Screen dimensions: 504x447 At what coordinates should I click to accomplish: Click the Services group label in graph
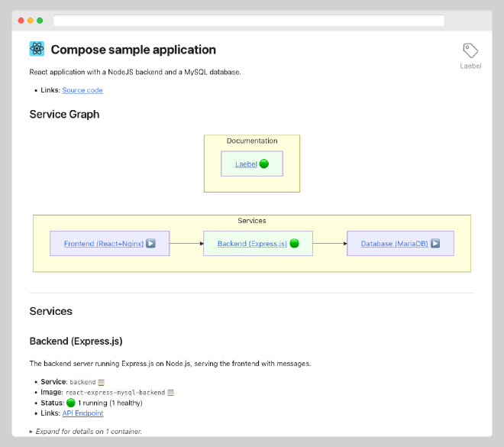click(x=252, y=221)
